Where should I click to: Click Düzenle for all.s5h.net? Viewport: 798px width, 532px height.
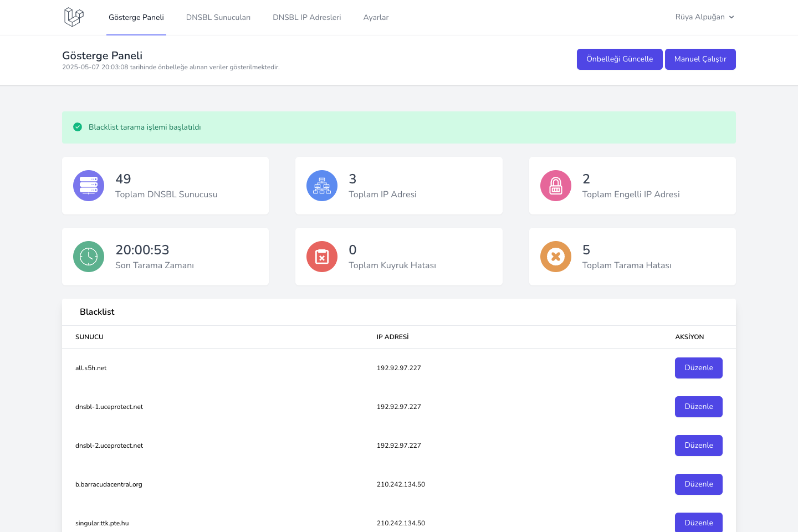(699, 368)
